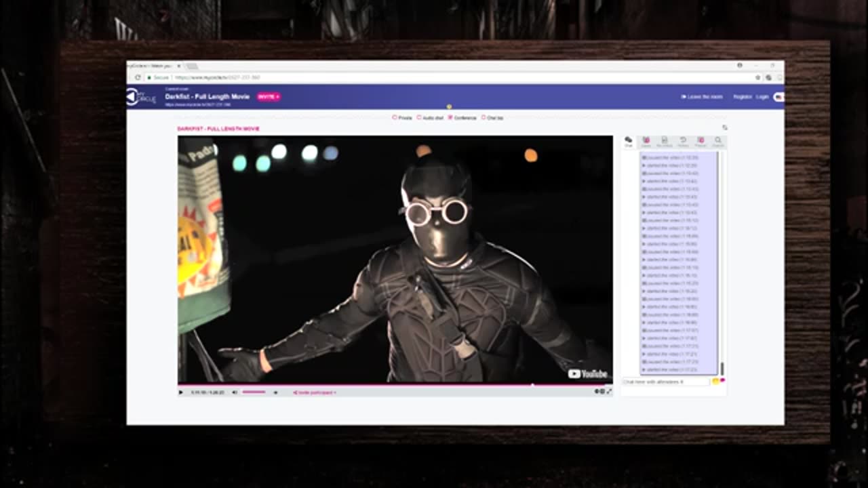Switch to the Users tab in side panel

(x=646, y=142)
